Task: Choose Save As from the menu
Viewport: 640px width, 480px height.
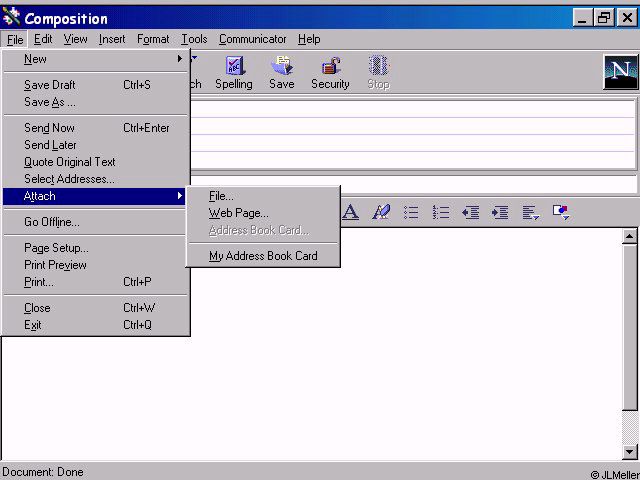Action: [x=95, y=102]
